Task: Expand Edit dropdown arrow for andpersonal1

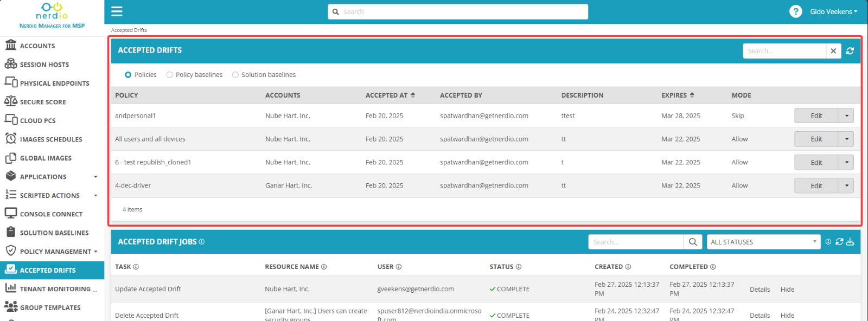Action: click(846, 115)
